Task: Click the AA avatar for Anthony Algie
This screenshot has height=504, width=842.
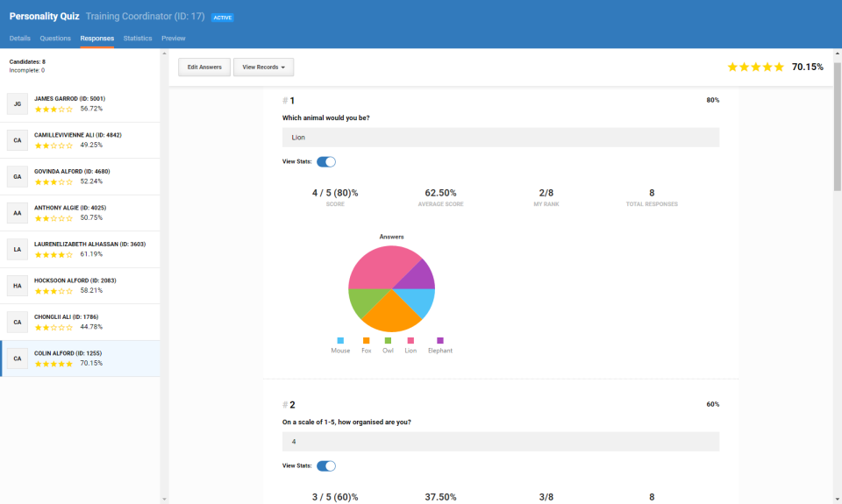Action: click(18, 213)
